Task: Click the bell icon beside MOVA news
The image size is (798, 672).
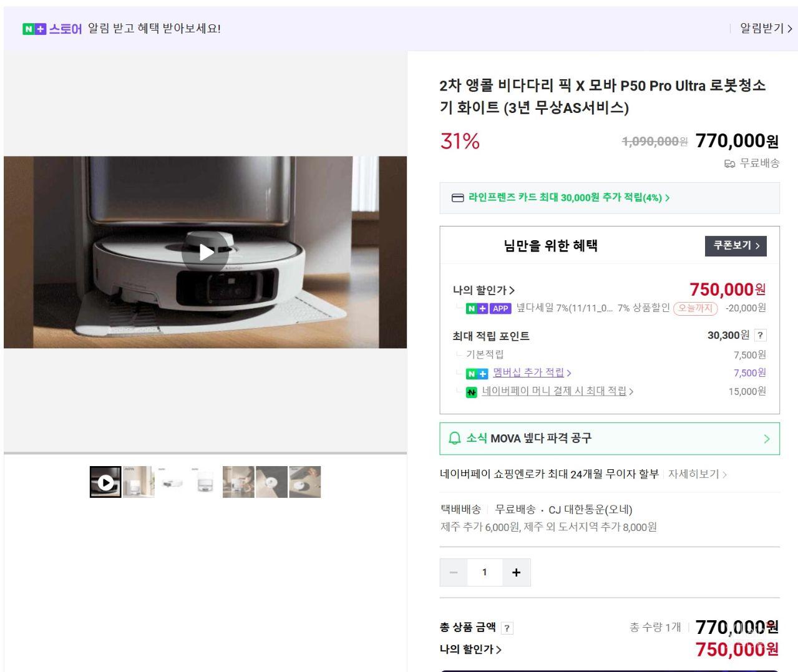Action: pos(455,438)
